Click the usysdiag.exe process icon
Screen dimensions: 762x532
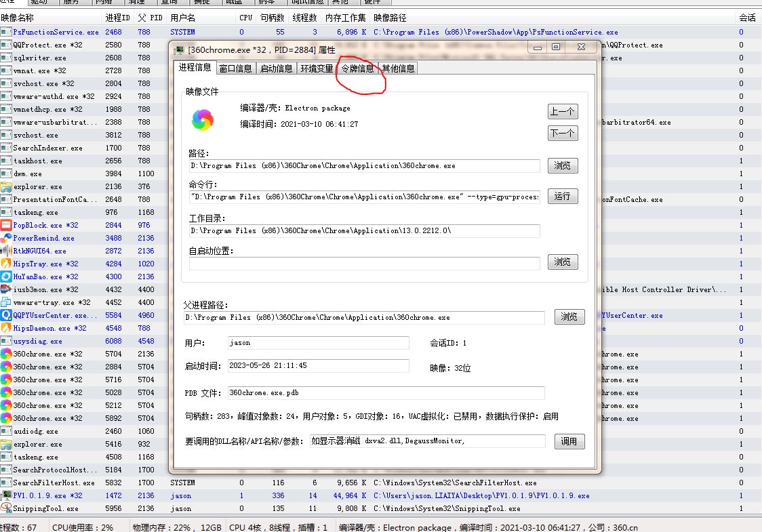[x=6, y=341]
